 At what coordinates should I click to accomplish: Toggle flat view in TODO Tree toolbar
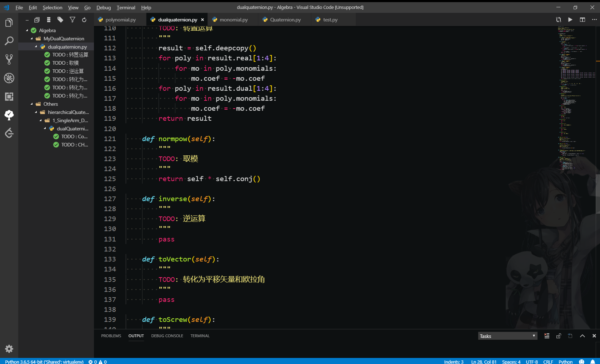(49, 20)
